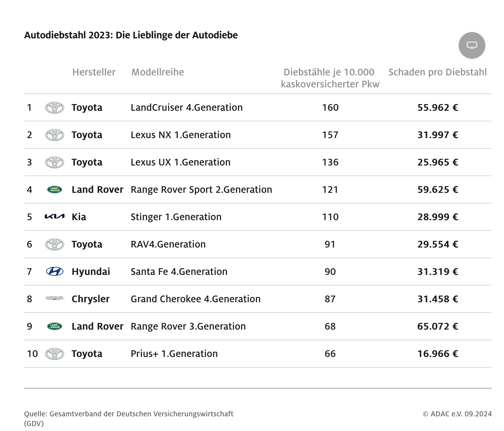Click the Land Rover logo in row 9
This screenshot has height=431, width=504.
[x=55, y=326]
